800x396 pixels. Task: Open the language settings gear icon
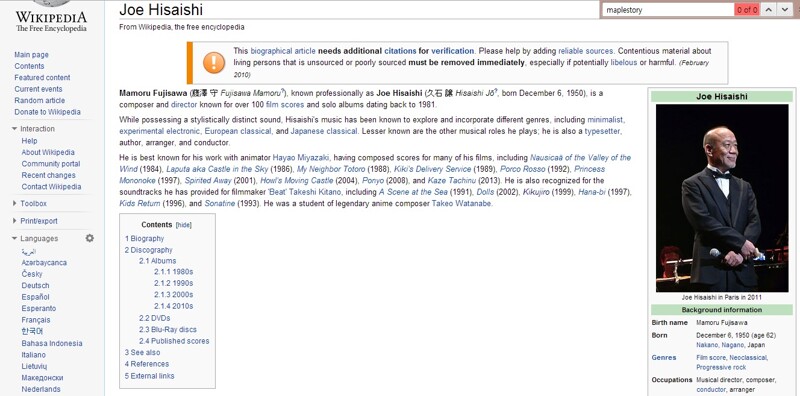tap(90, 238)
